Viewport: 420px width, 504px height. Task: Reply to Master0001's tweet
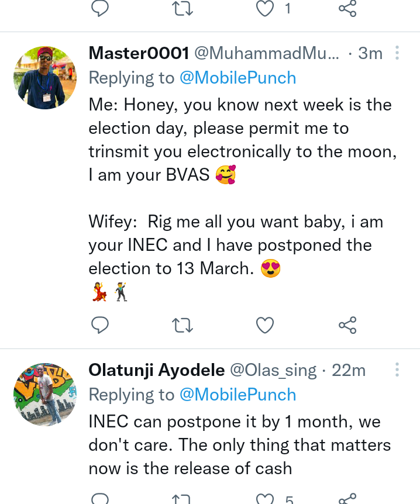(x=100, y=325)
